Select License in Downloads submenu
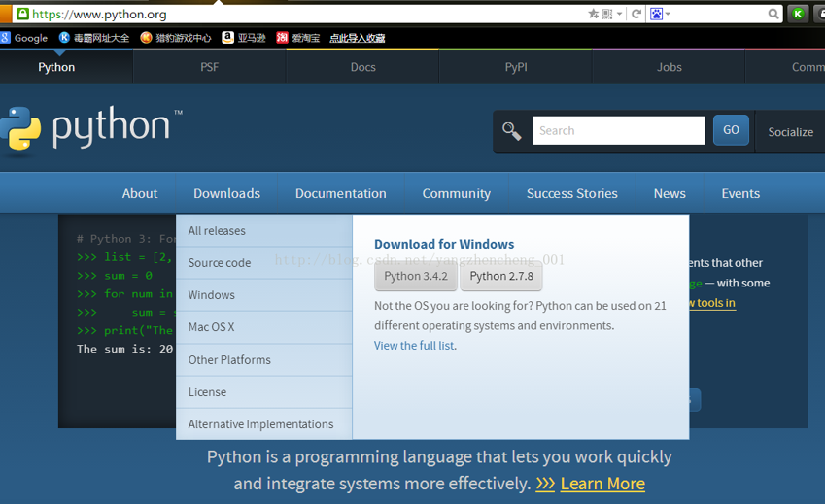The height and width of the screenshot is (504, 825). coord(264,392)
